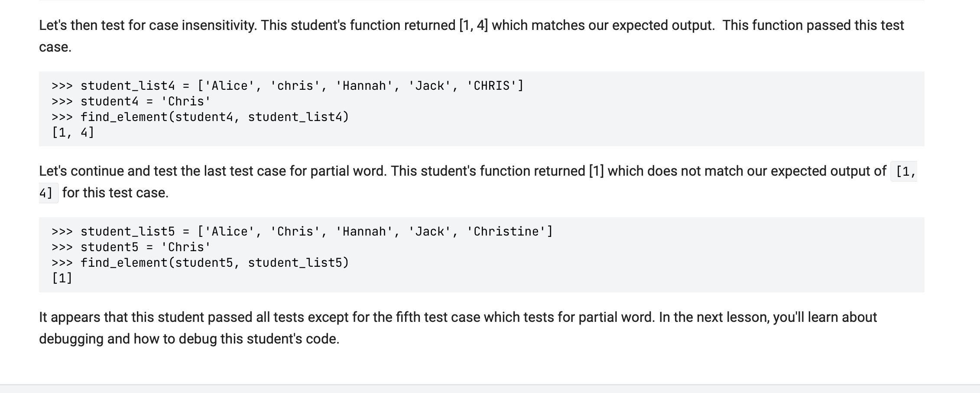The height and width of the screenshot is (393, 980).
Task: Click 'Christine' in the student_list5 line
Action: point(506,232)
